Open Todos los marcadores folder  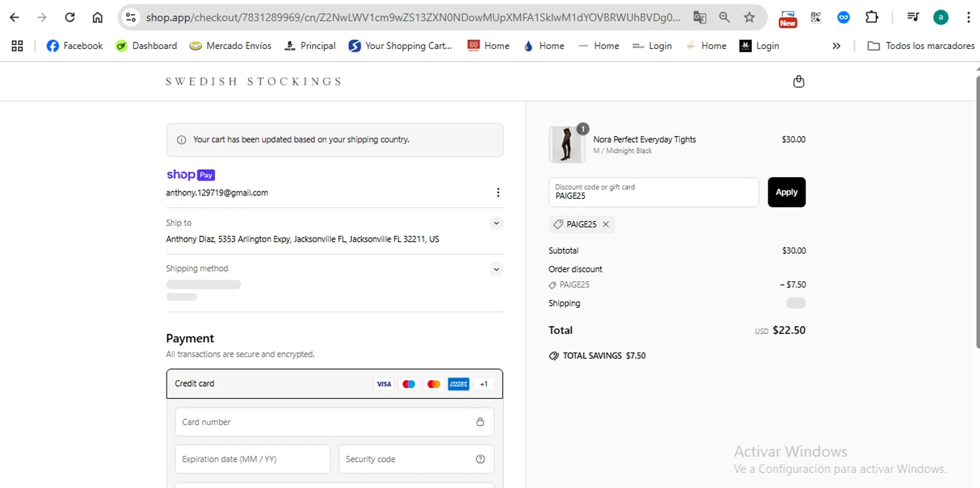click(921, 46)
